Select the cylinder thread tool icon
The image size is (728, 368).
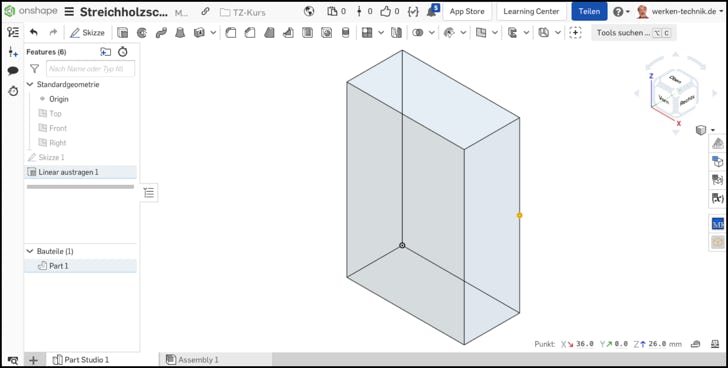pos(345,32)
